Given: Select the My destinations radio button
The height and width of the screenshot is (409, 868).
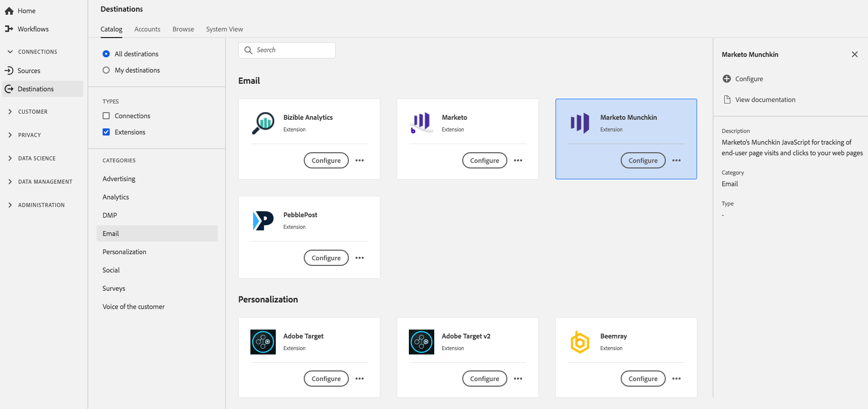Looking at the screenshot, I should pos(106,70).
